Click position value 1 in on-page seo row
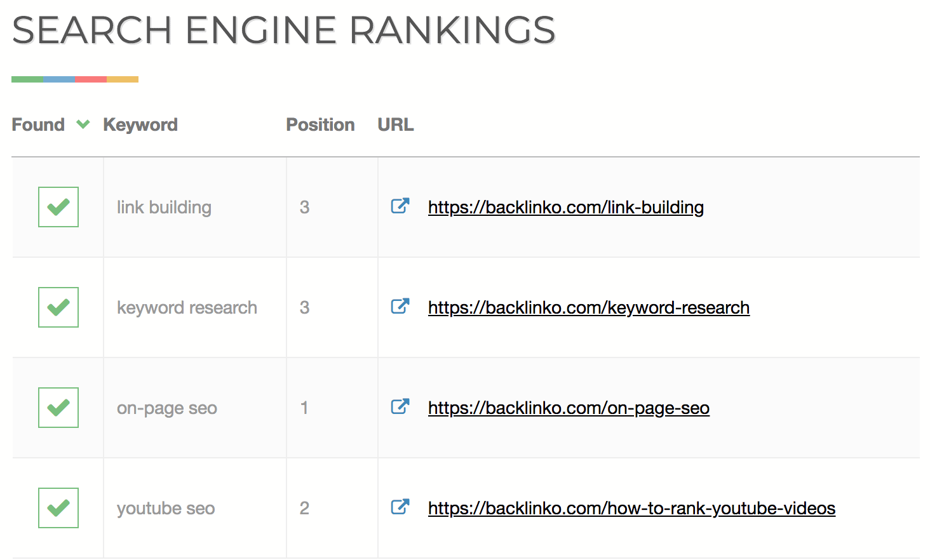This screenshot has width=930, height=560. (304, 408)
